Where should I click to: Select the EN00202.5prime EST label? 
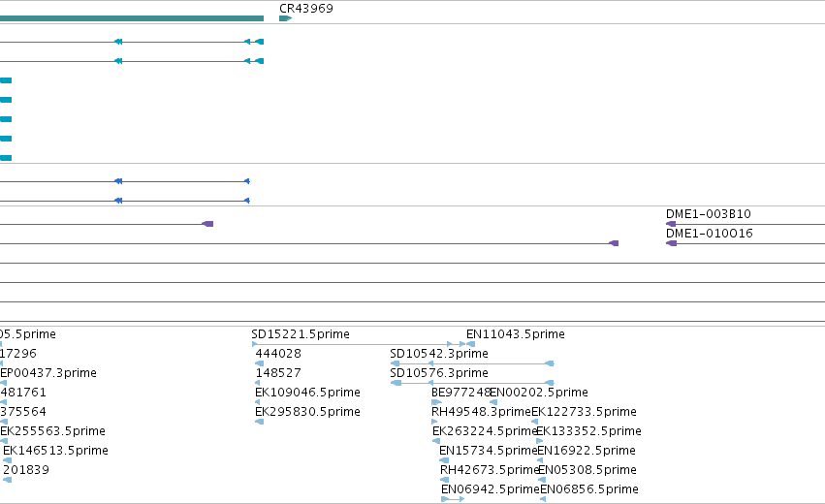[539, 393]
